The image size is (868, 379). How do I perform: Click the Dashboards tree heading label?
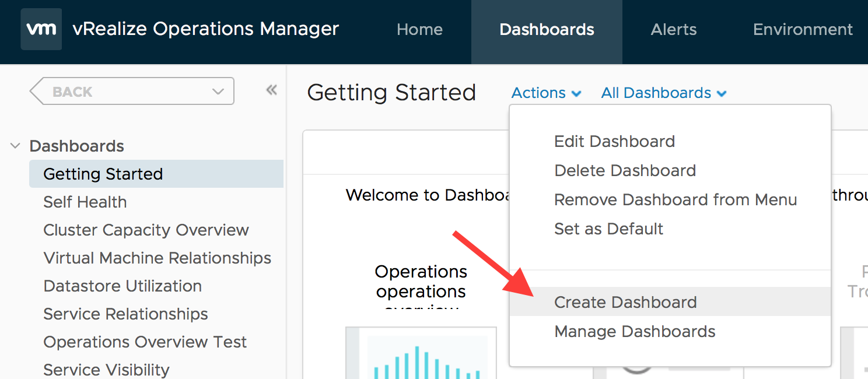pos(77,146)
